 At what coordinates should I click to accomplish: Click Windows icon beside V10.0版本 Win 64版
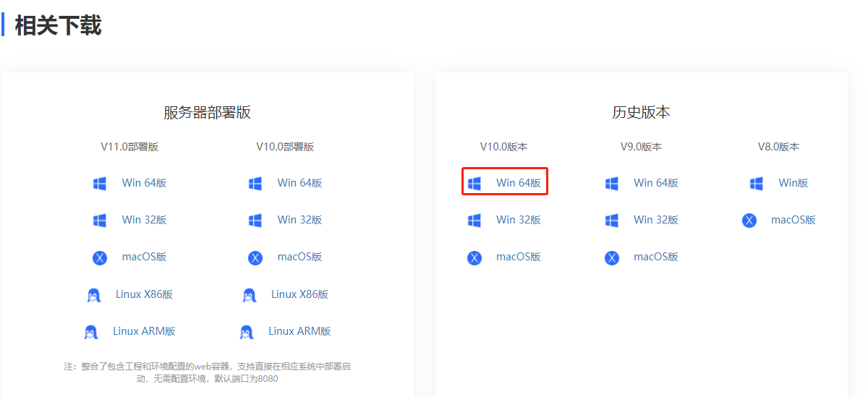[x=475, y=184]
